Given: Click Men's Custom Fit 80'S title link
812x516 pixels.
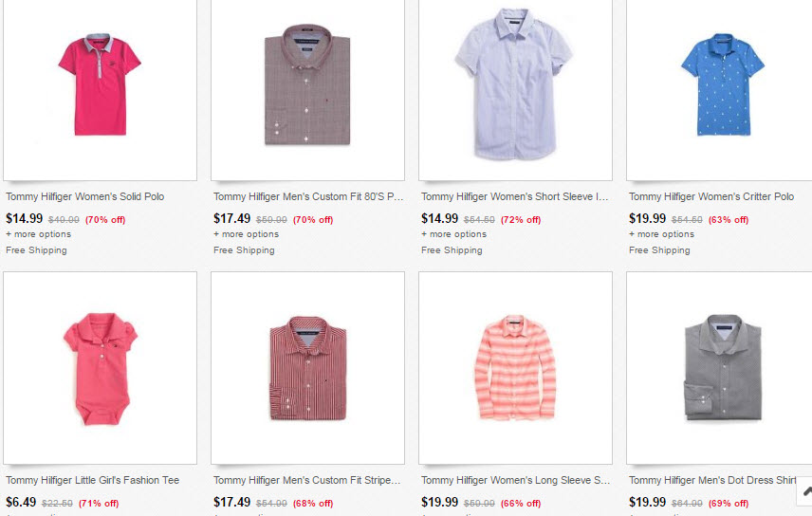Looking at the screenshot, I should tap(308, 196).
